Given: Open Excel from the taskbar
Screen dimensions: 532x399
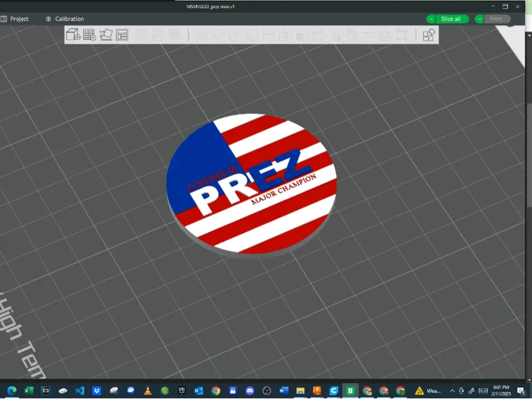Looking at the screenshot, I should point(29,390).
